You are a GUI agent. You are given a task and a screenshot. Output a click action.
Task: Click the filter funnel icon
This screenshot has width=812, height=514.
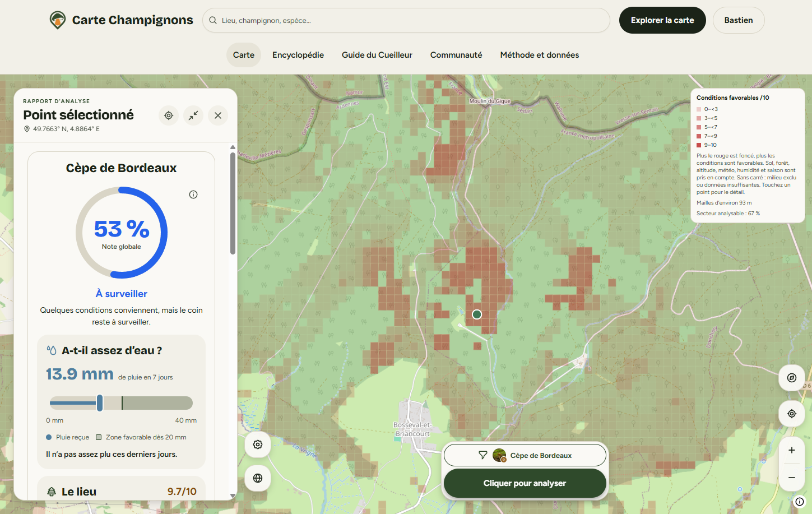click(483, 455)
